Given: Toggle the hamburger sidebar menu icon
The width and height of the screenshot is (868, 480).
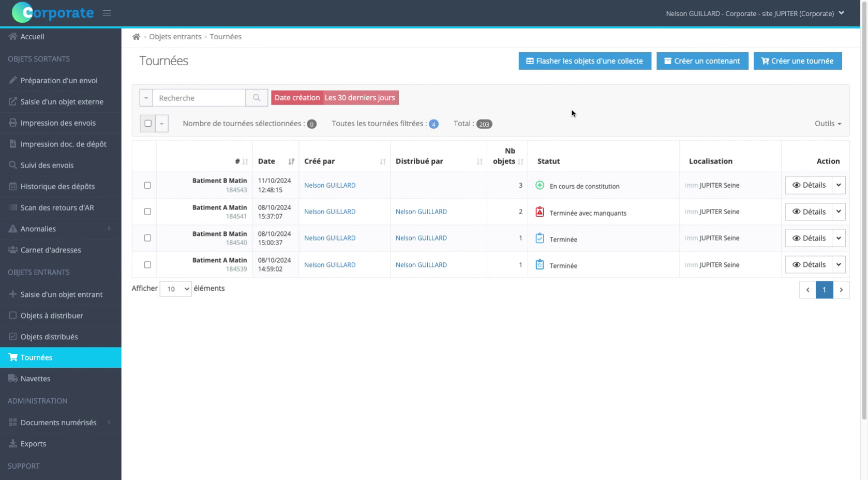Looking at the screenshot, I should [107, 13].
